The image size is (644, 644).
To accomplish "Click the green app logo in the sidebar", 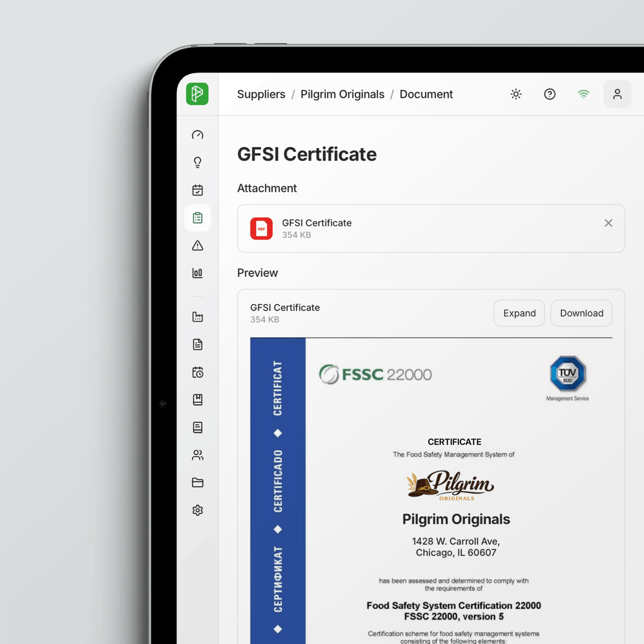I will (x=197, y=94).
